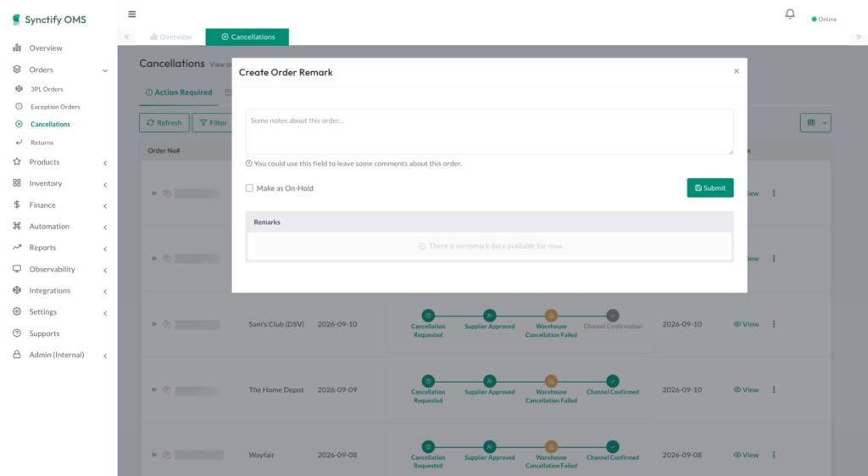The height and width of the screenshot is (476, 868).
Task: Copy order number in Wayfair row
Action: [167, 455]
